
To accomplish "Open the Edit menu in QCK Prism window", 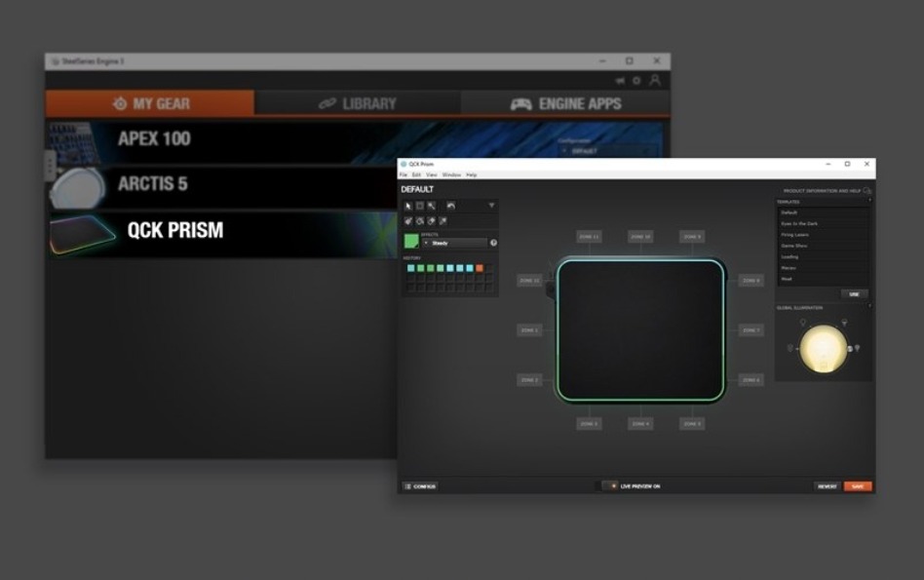I will [416, 175].
